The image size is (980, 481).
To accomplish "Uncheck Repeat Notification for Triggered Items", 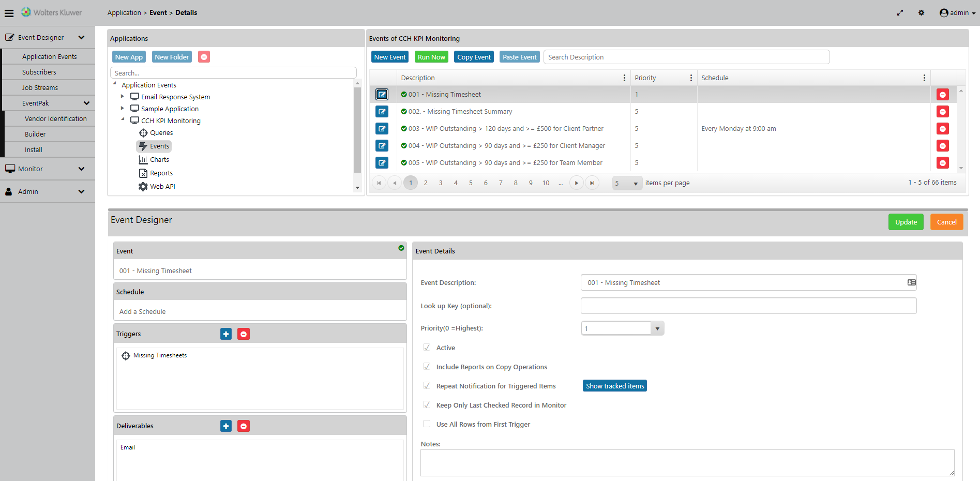I will pyautogui.click(x=427, y=386).
